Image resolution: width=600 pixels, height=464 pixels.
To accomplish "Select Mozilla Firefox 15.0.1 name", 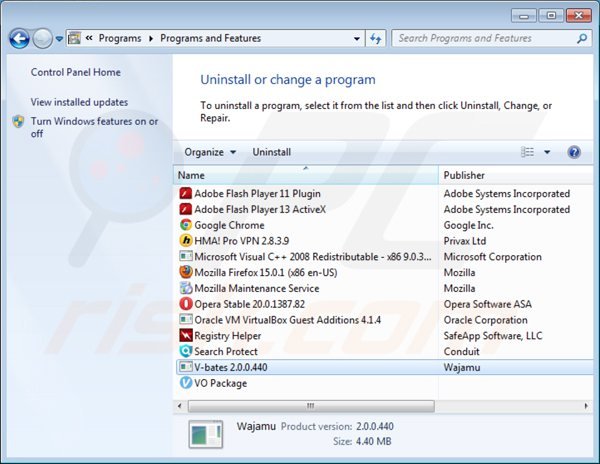I will (266, 272).
